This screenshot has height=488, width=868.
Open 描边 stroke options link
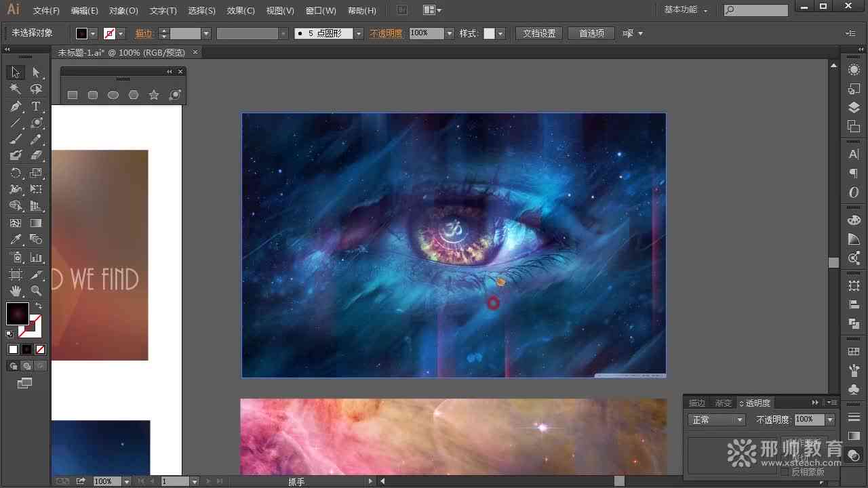pyautogui.click(x=144, y=33)
